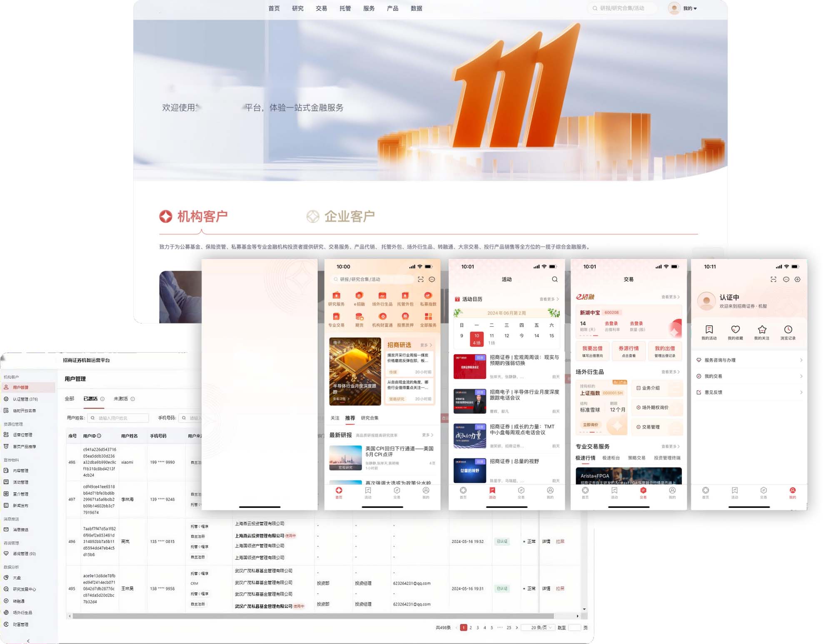Tap the 我要出借 button
The width and height of the screenshot is (833, 644).
coord(592,351)
